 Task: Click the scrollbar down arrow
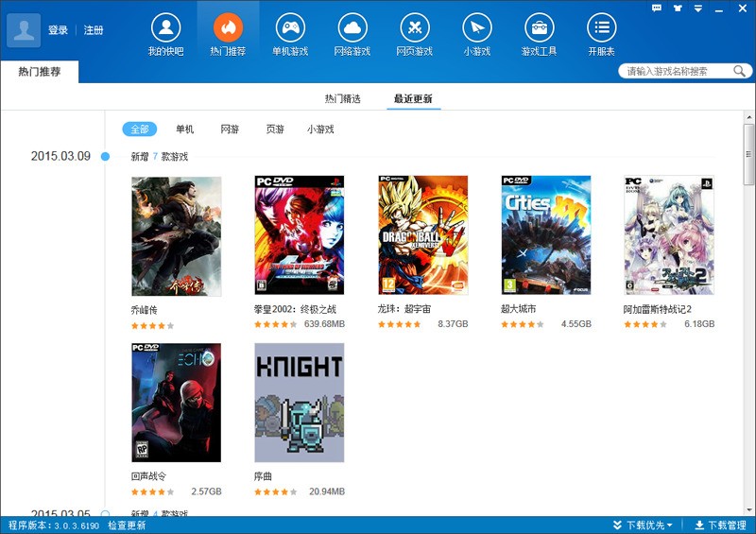point(748,509)
